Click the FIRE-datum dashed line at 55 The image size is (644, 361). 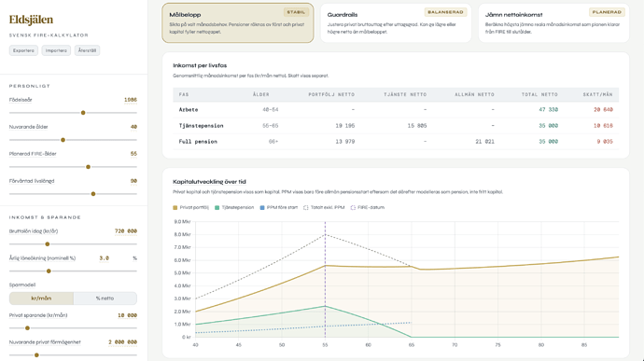coord(325,279)
